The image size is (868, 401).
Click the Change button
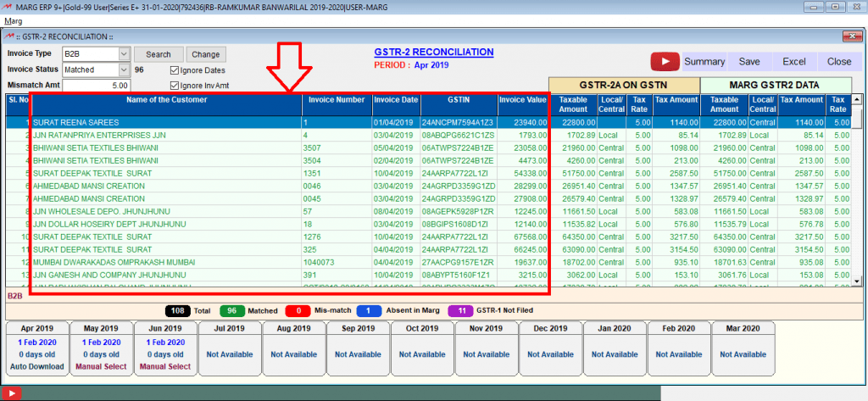(x=206, y=54)
